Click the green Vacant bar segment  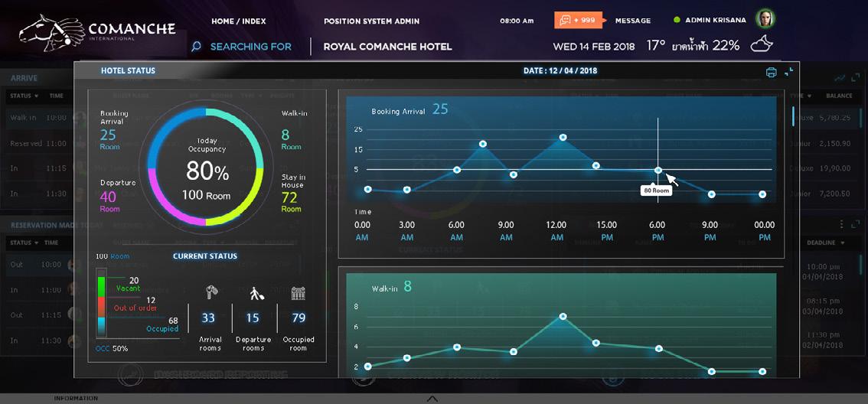click(x=101, y=287)
